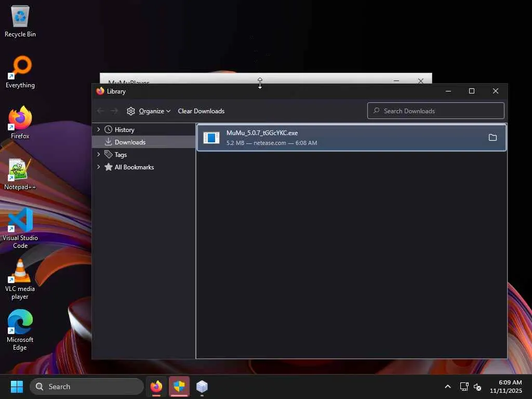
Task: Click the Clear Downloads button
Action: click(201, 111)
